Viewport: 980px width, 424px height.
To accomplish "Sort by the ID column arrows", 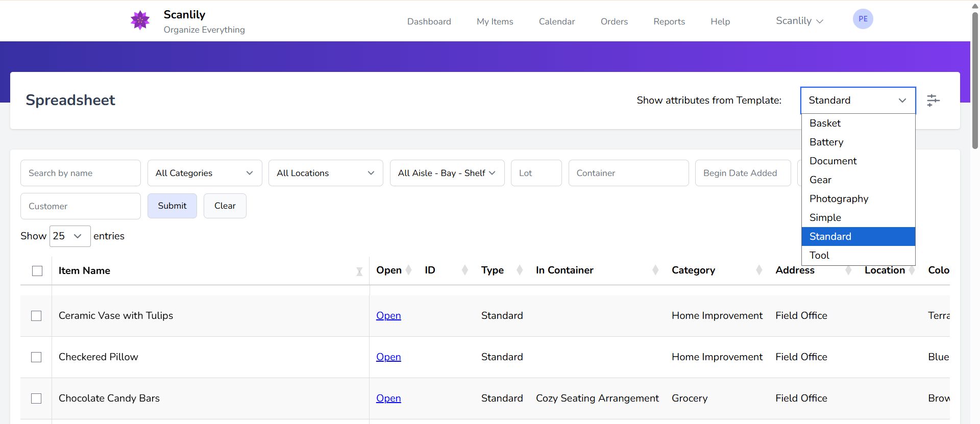I will pos(464,270).
